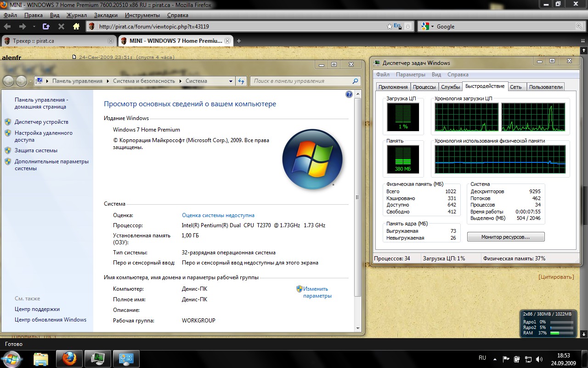Image resolution: width=588 pixels, height=368 pixels.
Task: Click the down arrow icon in the address bar
Action: coord(407,27)
